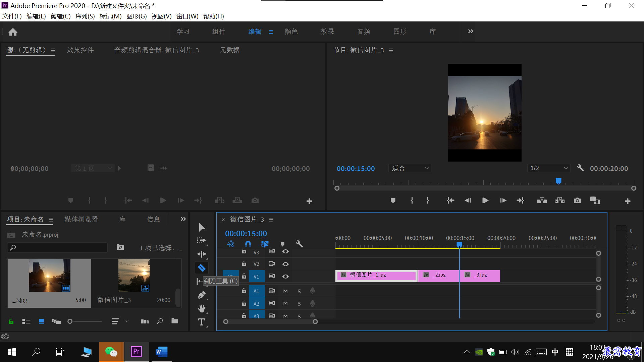Viewport: 644px width, 362px height.
Task: Open zoom level dropdown showing 适合
Action: click(x=410, y=168)
